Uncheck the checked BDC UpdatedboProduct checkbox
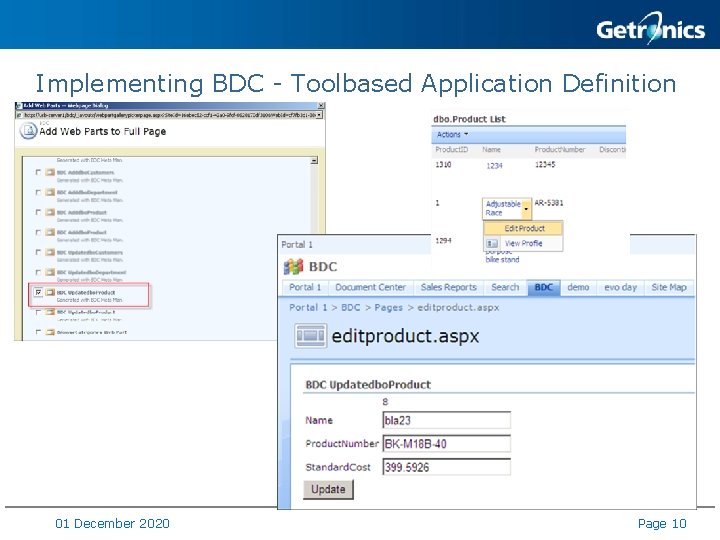This screenshot has height=540, width=720. (x=38, y=292)
